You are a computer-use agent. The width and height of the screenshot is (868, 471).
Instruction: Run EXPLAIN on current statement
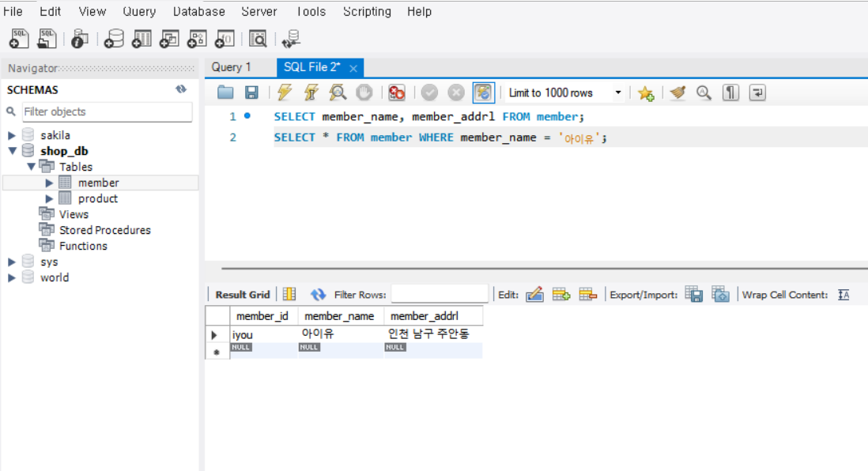338,92
